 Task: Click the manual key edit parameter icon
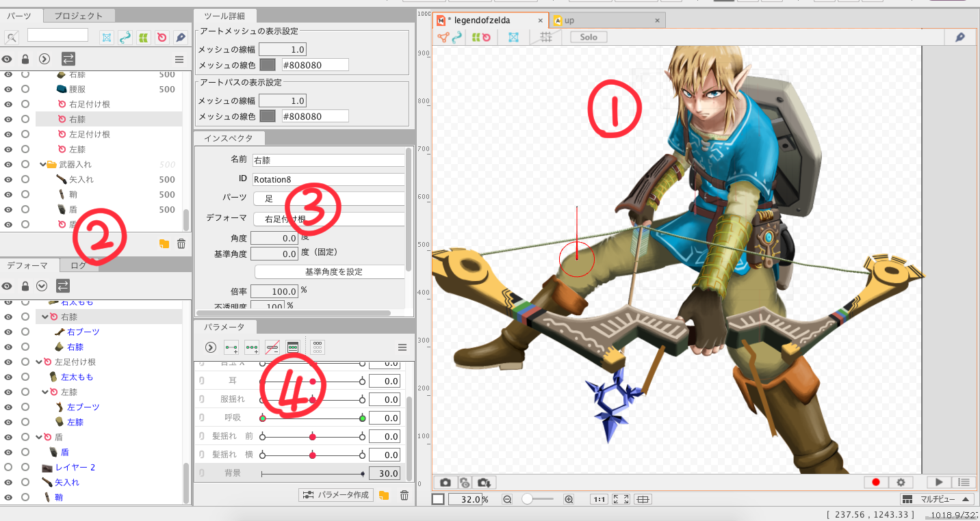[x=293, y=347]
